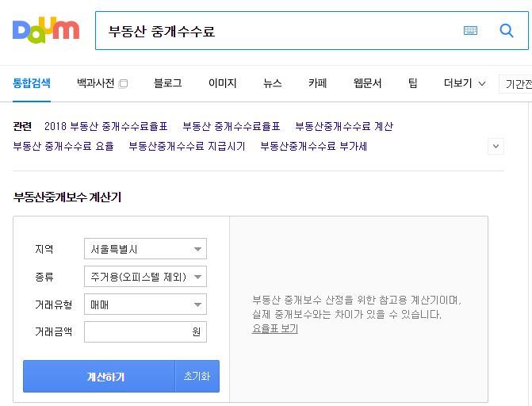
Task: Open related search 2018 부동산 중개수수료율표
Action: 106,126
